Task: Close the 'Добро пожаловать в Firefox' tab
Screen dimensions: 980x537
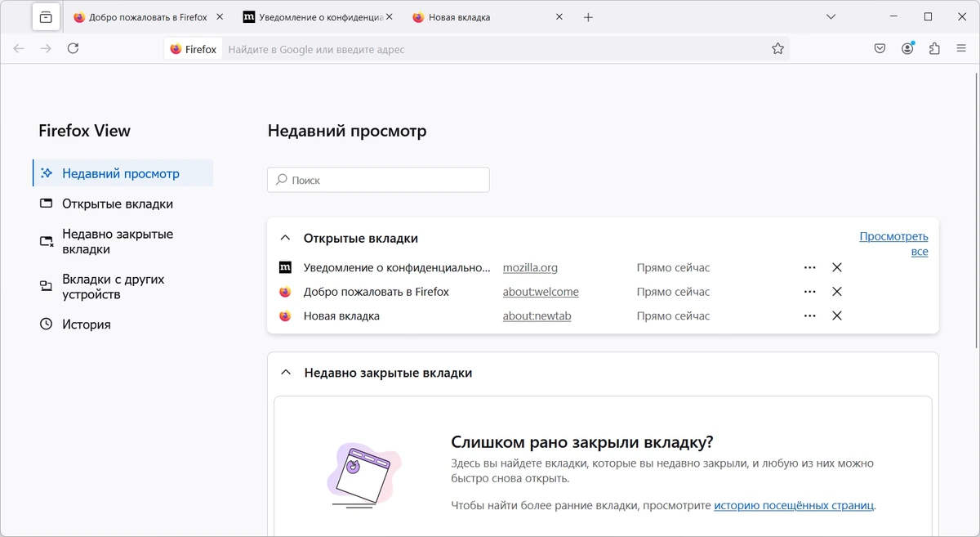Action: pyautogui.click(x=219, y=17)
